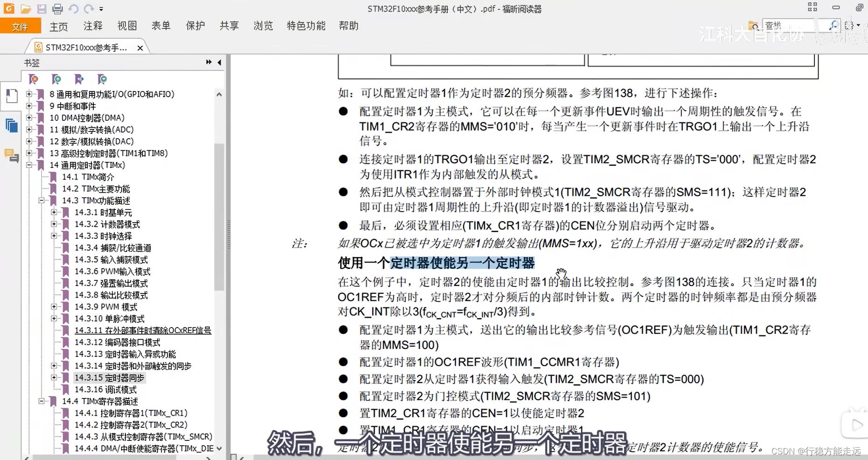
Task: Switch to the 浏览 ribbon tab
Action: (263, 26)
